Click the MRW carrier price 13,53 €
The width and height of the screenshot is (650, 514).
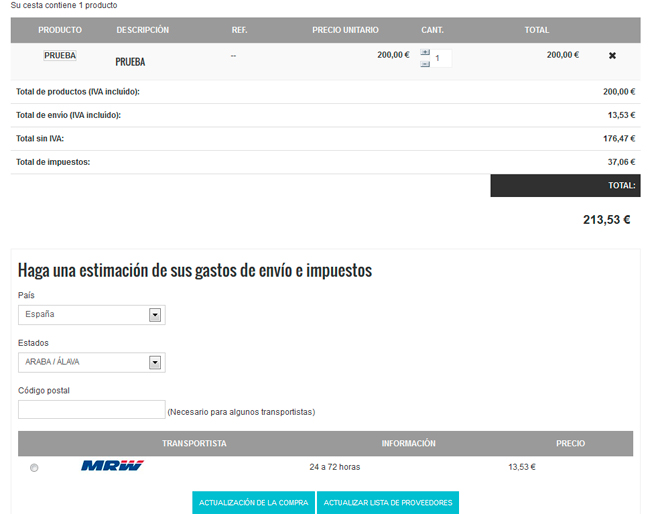tap(522, 467)
